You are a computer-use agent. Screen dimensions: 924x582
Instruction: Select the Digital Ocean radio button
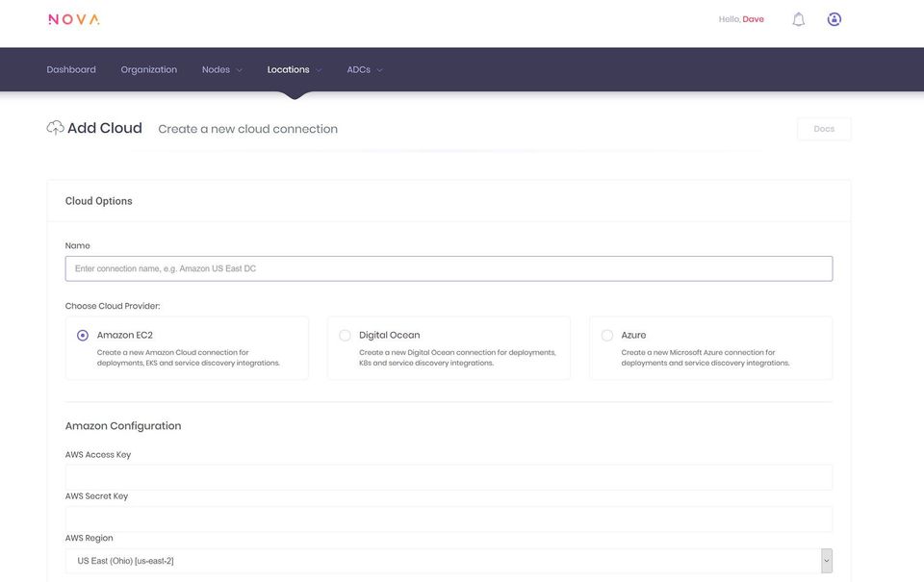click(x=345, y=335)
